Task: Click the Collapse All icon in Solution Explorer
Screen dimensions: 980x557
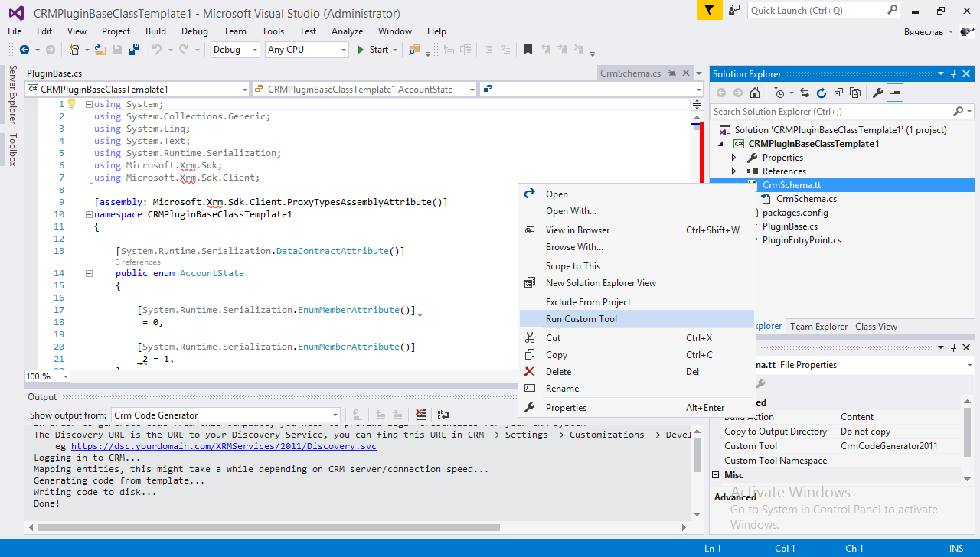Action: (838, 93)
